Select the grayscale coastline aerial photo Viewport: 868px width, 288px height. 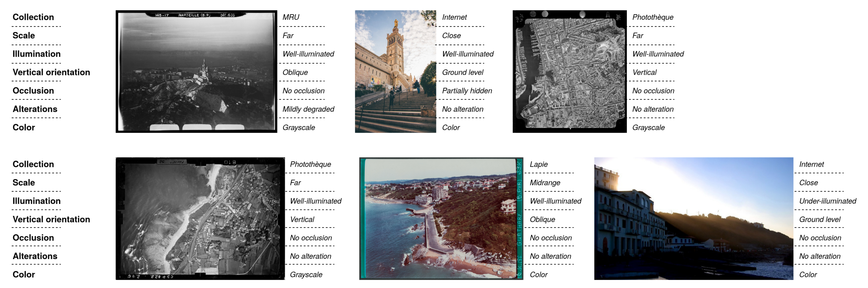pyautogui.click(x=200, y=218)
